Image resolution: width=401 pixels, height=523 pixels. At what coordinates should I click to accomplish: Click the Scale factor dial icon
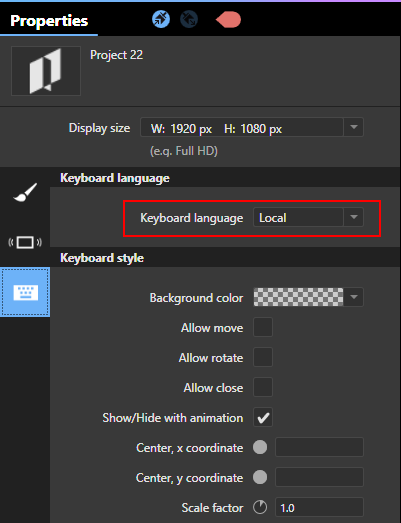(x=260, y=507)
